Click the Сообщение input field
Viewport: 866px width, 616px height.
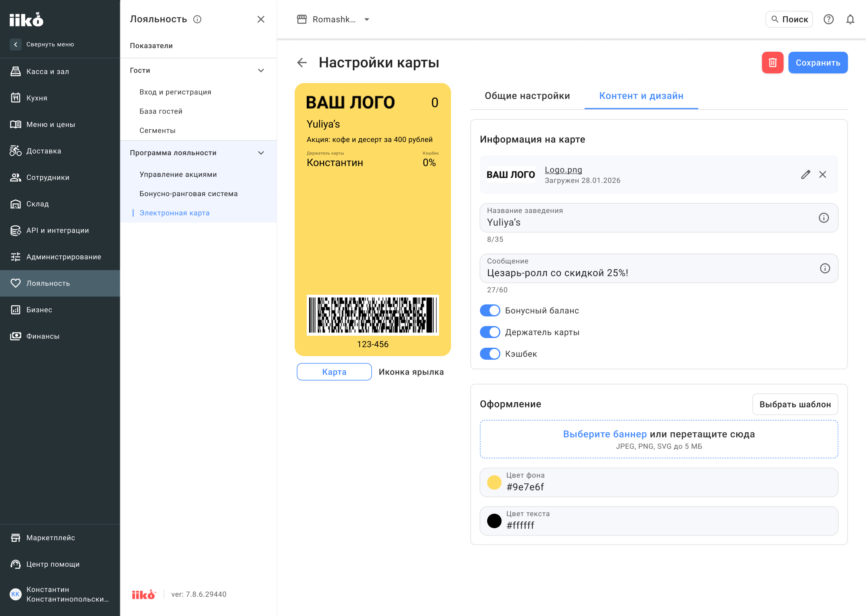[659, 268]
